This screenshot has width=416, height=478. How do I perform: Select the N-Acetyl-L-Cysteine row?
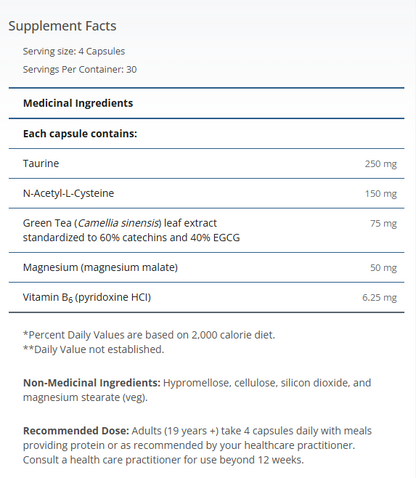pos(206,194)
